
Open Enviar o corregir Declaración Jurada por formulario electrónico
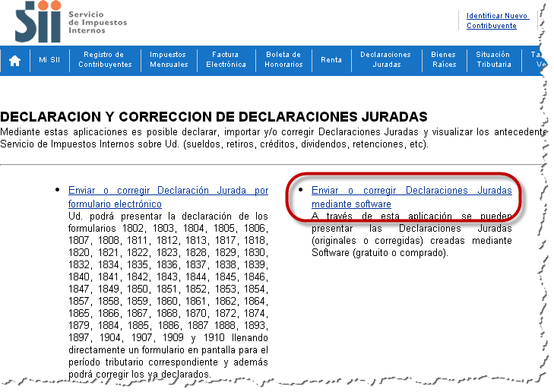[168, 197]
